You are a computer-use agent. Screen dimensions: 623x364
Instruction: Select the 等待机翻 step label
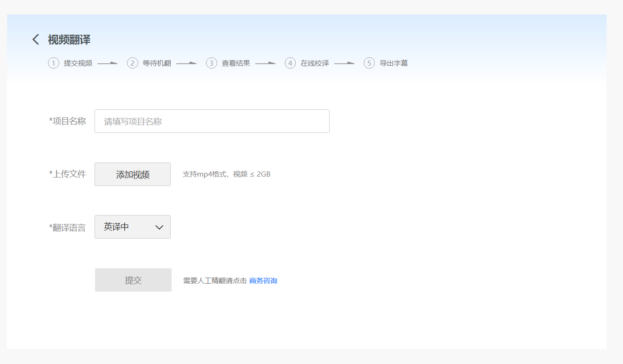157,63
